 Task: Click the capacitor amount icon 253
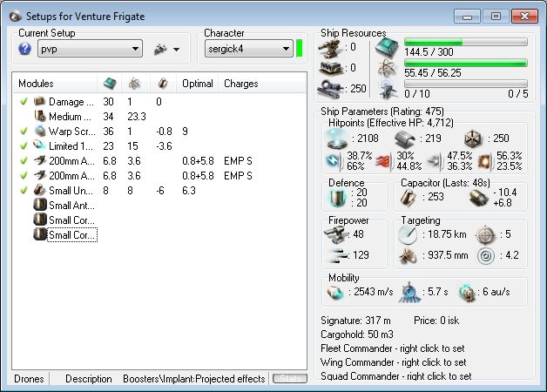[x=409, y=198]
